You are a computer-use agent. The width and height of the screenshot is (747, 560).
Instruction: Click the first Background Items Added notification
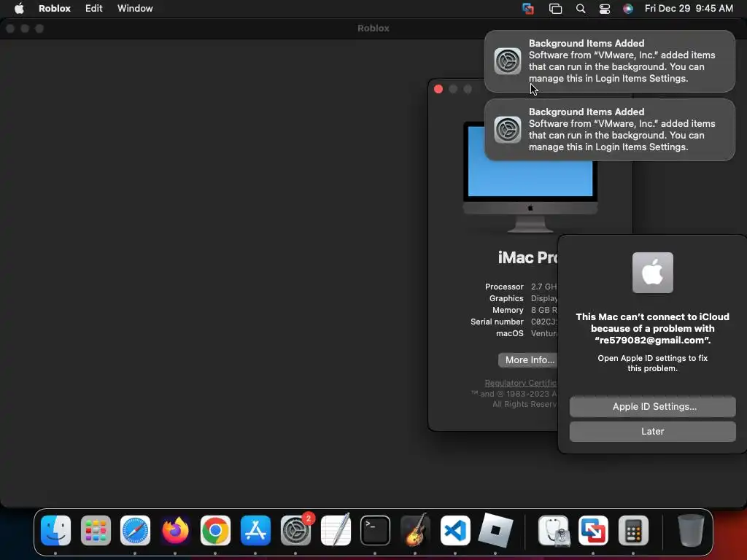(609, 61)
